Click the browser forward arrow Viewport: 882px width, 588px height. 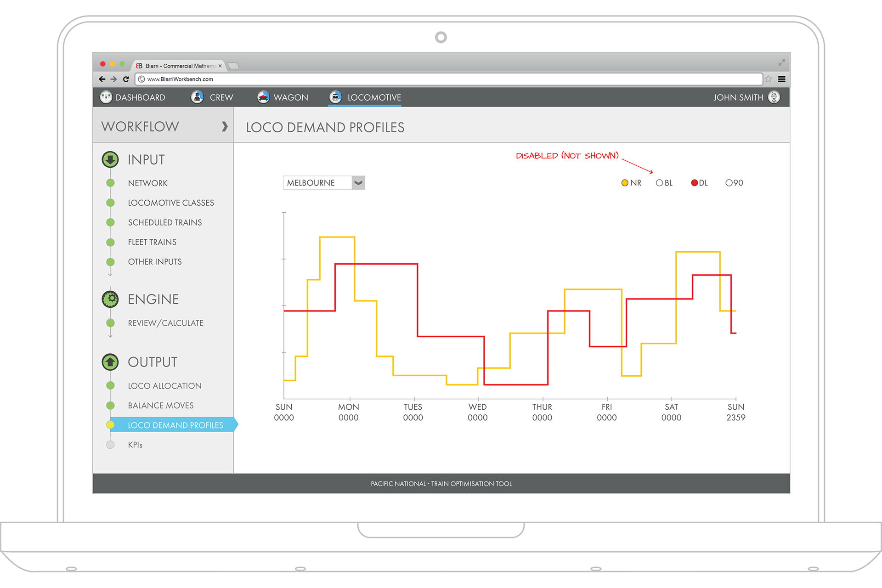pos(113,79)
